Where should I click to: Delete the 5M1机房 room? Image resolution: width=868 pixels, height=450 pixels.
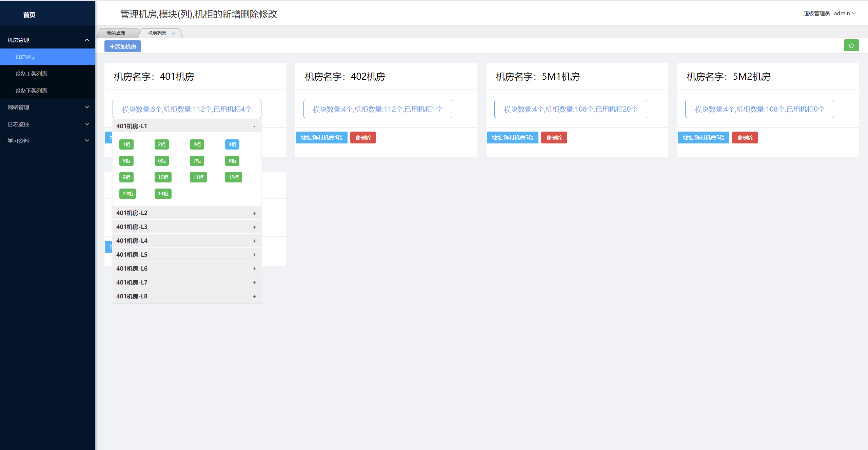click(554, 138)
